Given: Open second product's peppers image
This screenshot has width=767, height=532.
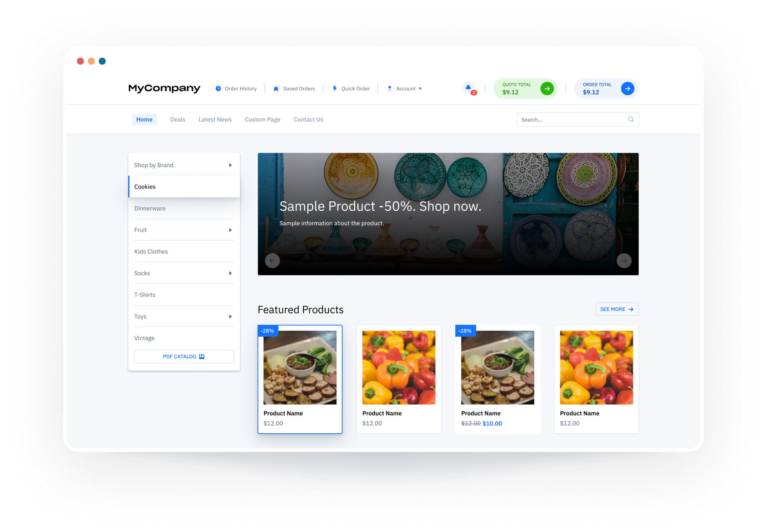Looking at the screenshot, I should click(399, 367).
